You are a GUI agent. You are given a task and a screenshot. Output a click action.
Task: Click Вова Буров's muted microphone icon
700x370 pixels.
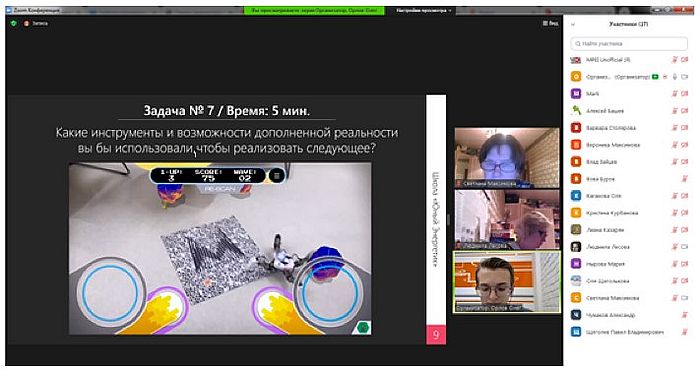685,179
